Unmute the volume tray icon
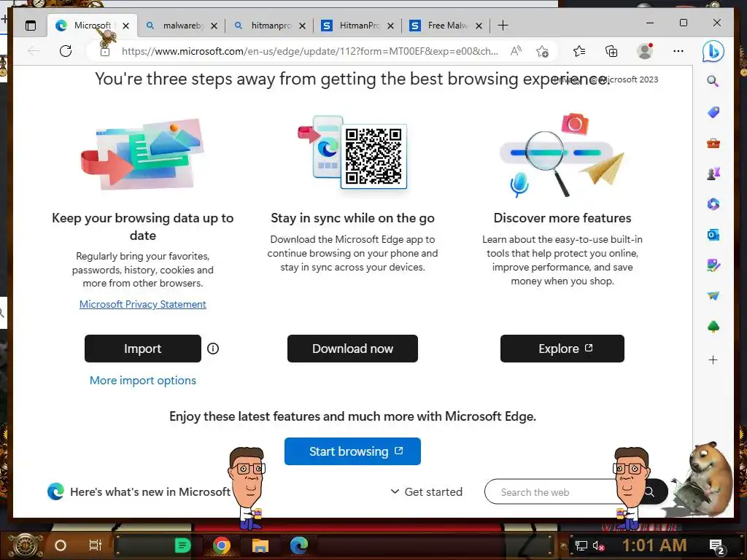The image size is (747, 560). tap(598, 545)
